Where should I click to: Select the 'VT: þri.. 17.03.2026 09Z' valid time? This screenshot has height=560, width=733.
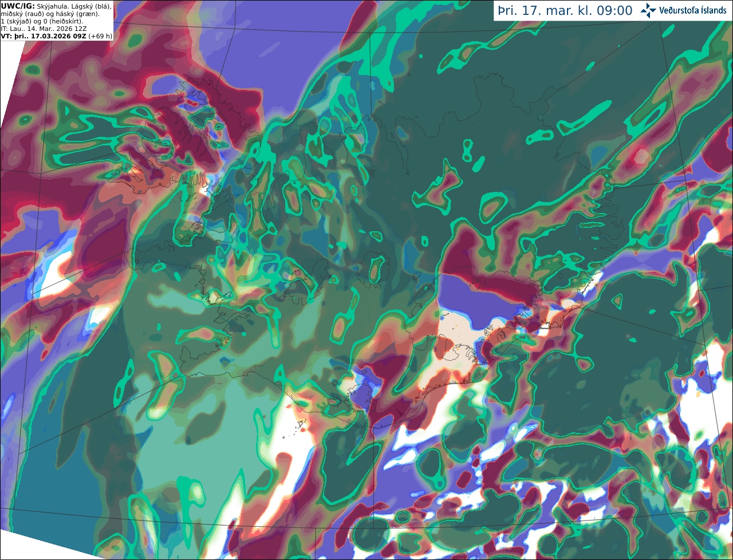44,36
